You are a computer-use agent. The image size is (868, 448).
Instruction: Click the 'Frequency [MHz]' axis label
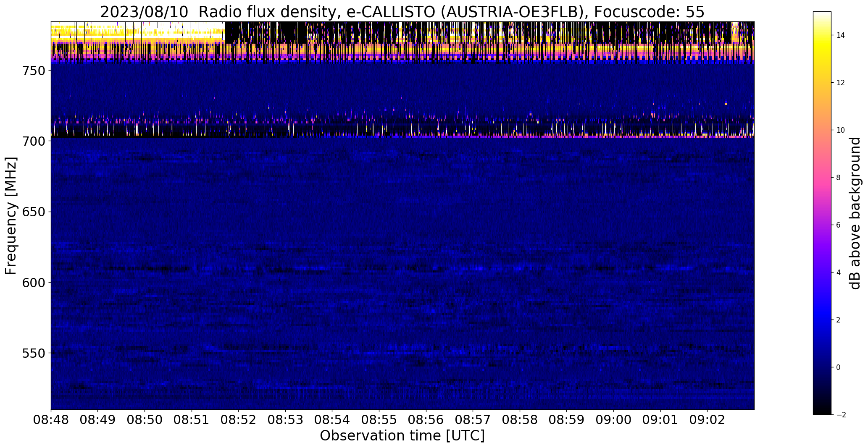pos(11,216)
